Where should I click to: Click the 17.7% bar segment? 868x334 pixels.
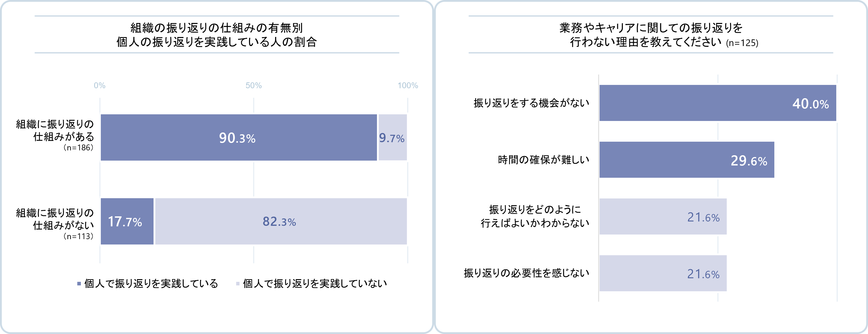(127, 221)
